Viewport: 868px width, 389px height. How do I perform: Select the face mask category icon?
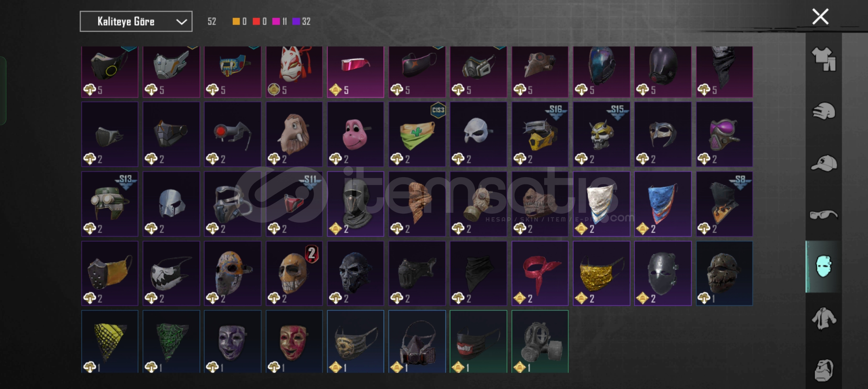coord(823,267)
